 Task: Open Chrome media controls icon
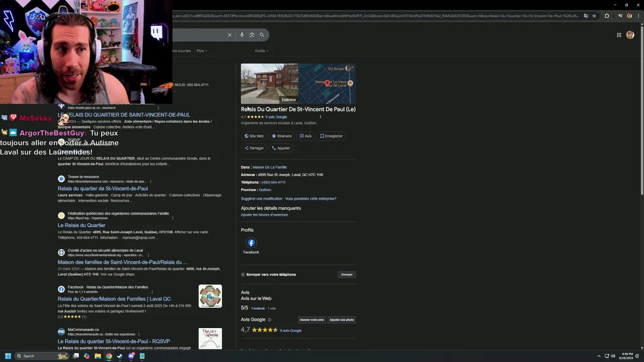point(620,16)
